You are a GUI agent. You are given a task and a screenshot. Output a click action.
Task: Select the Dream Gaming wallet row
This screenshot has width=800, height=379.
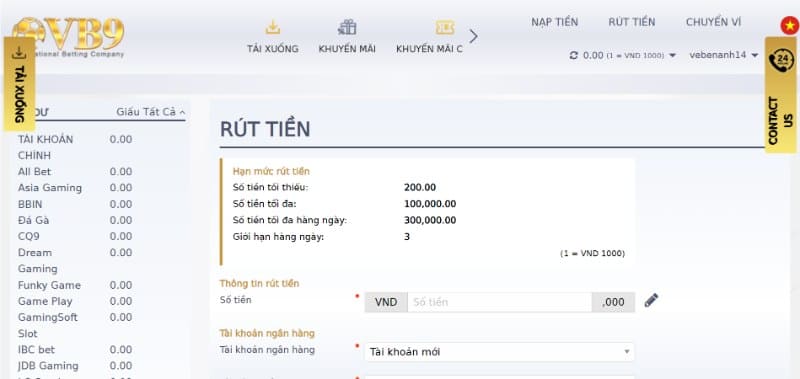75,261
